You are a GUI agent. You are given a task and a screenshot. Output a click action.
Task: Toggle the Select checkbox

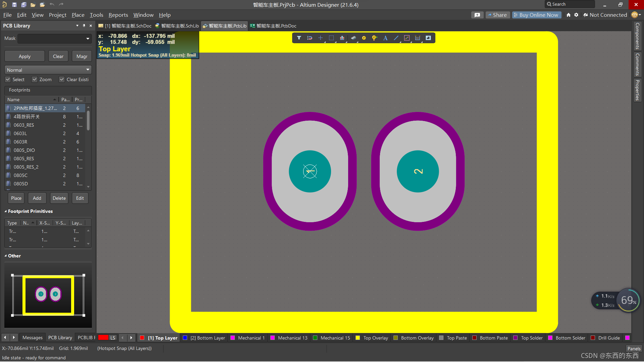pos(8,79)
